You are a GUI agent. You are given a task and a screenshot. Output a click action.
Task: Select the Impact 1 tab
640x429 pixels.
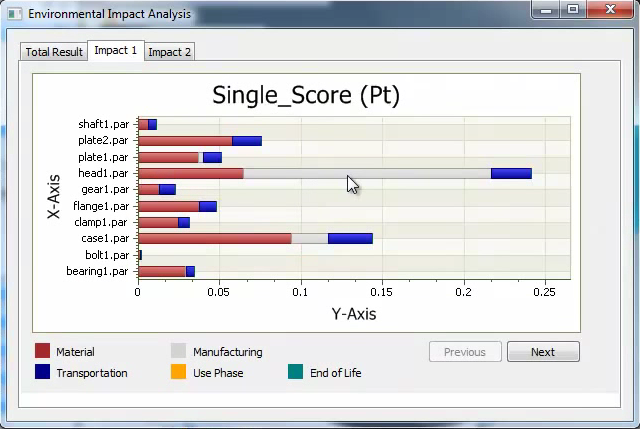pyautogui.click(x=115, y=51)
